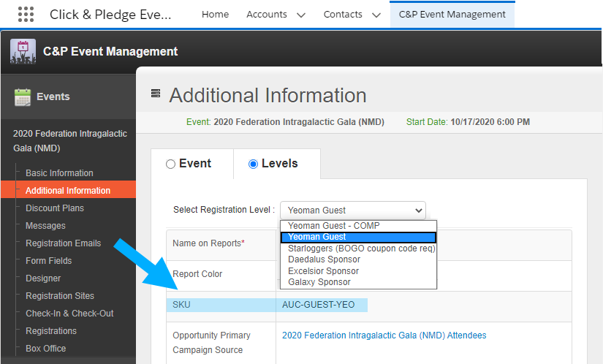Switch to C&P Event Management tab
Screen dimensions: 603x364
click(452, 14)
